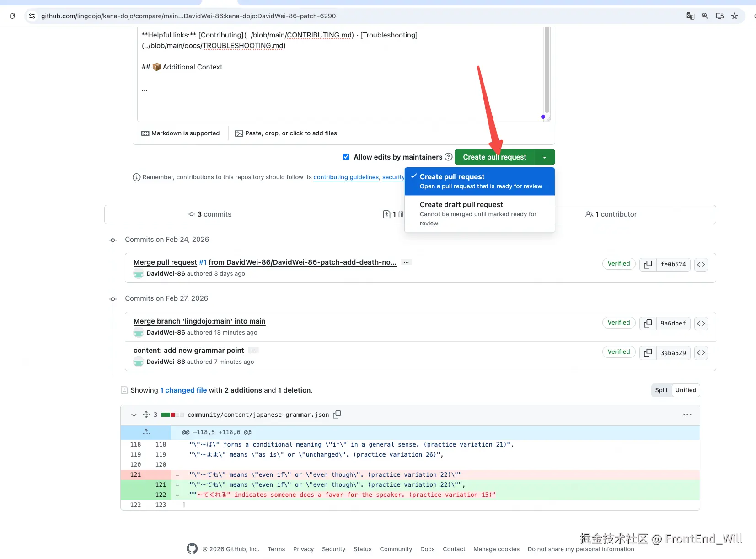
Task: Open content: add new grammar point commit
Action: 188,351
